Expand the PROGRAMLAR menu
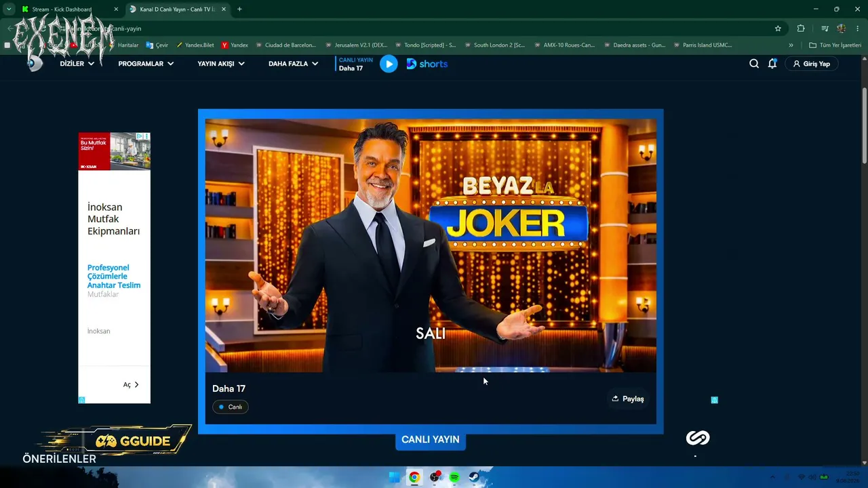868x488 pixels. click(146, 64)
